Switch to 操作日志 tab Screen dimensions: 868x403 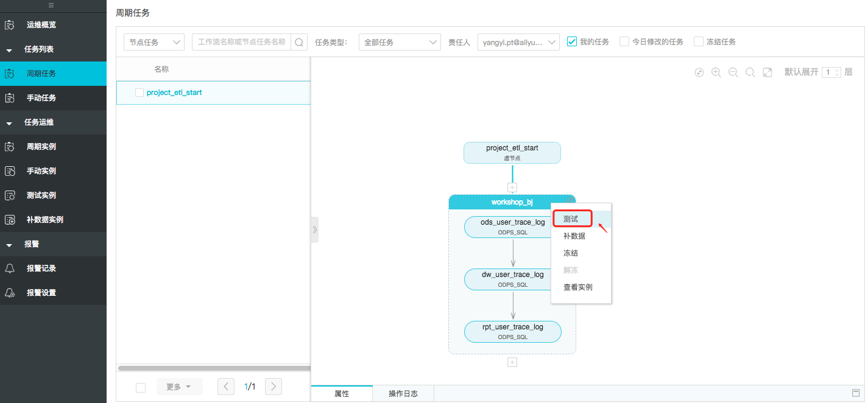pos(403,393)
